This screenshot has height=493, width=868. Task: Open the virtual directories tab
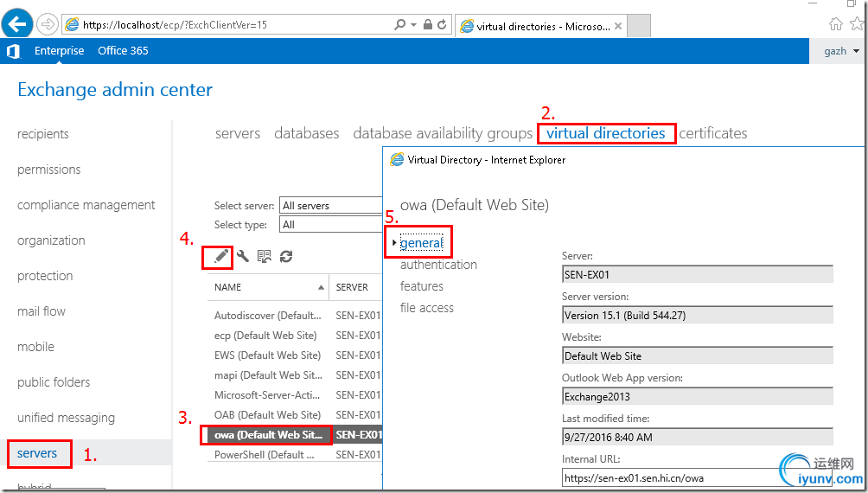tap(605, 133)
